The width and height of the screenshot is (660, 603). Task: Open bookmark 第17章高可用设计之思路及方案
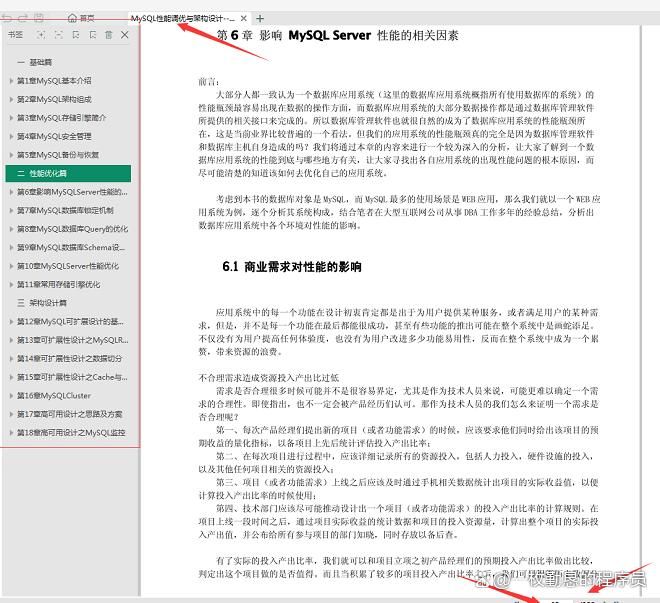coord(69,414)
